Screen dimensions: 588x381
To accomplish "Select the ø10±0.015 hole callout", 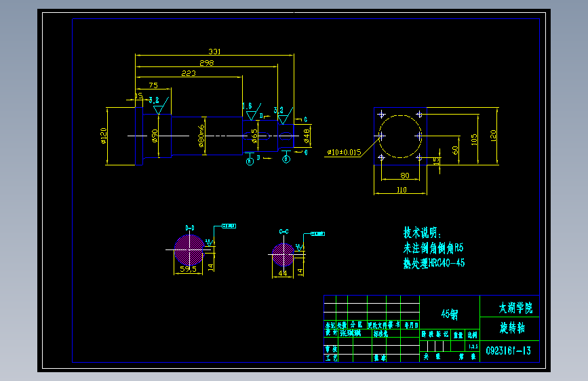I will (x=344, y=153).
